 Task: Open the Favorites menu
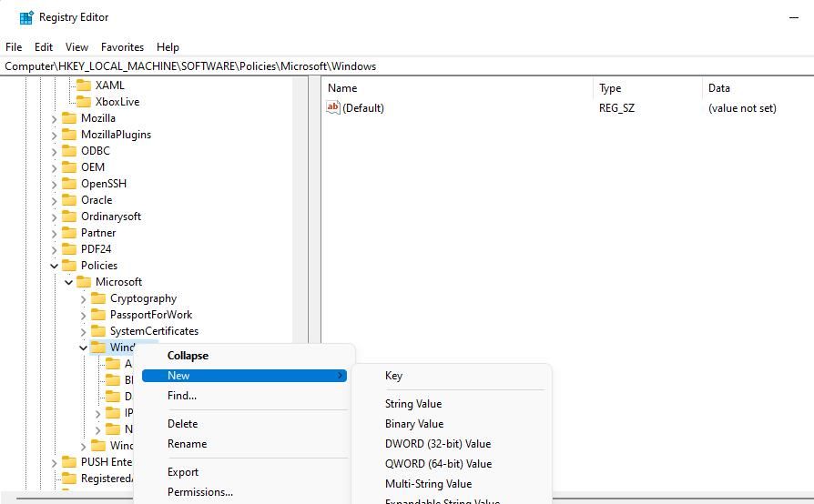pyautogui.click(x=122, y=47)
